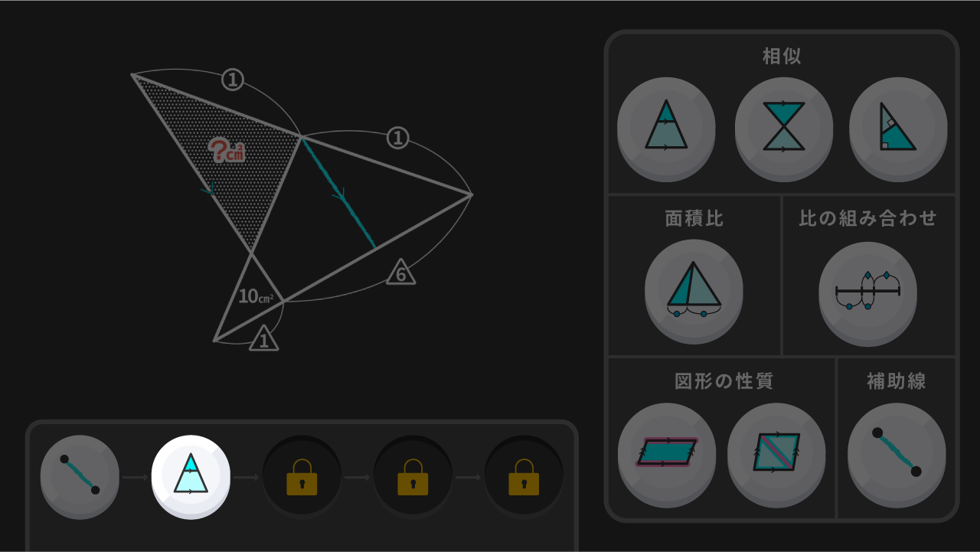980x552 pixels.
Task: Select the 面積比 area ratio tool
Action: pos(694,290)
